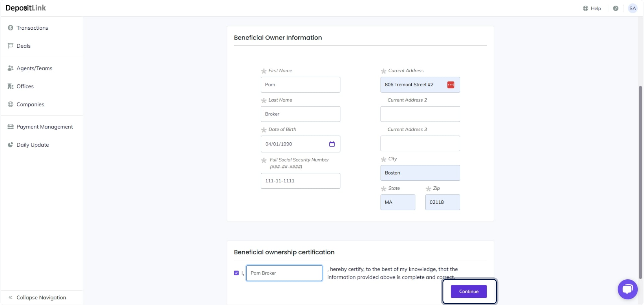Open the Date of Birth calendar picker
The height and width of the screenshot is (305, 644).
point(332,144)
